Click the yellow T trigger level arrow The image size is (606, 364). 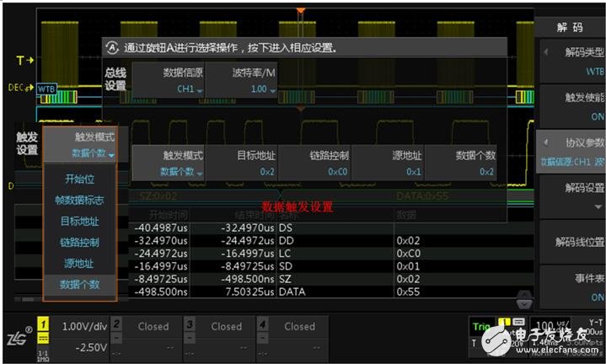(x=25, y=61)
